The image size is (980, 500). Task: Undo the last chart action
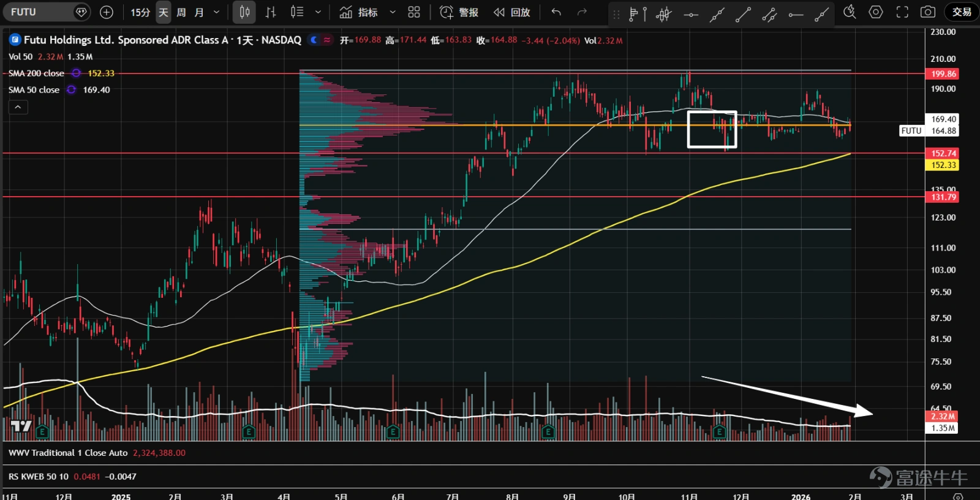coord(556,12)
